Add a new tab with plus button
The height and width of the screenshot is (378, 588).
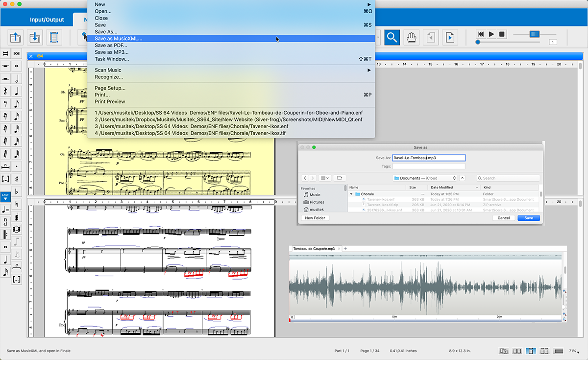345,249
